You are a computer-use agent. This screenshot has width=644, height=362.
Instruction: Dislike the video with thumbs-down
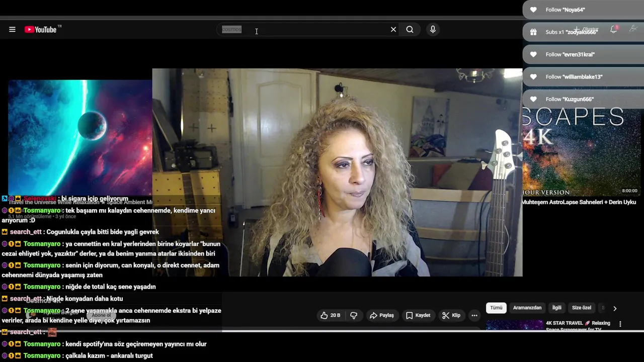pos(354,315)
